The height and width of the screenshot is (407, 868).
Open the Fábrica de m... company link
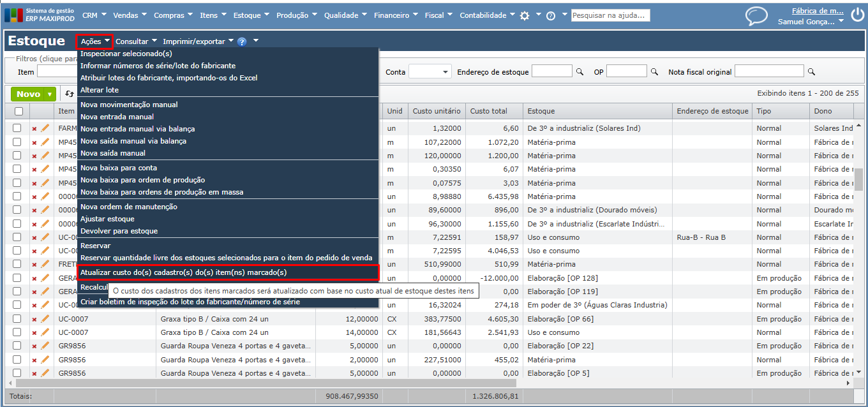click(x=817, y=11)
